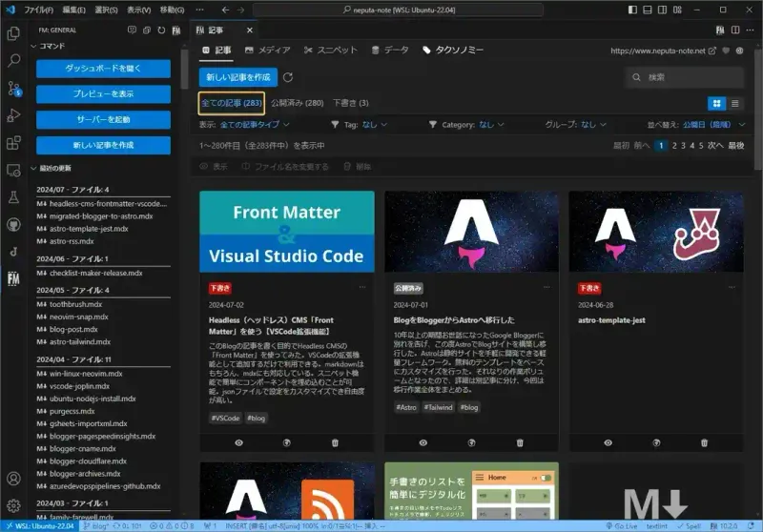The image size is (763, 532).
Task: Click the サーバーを起動 button
Action: [x=103, y=119]
